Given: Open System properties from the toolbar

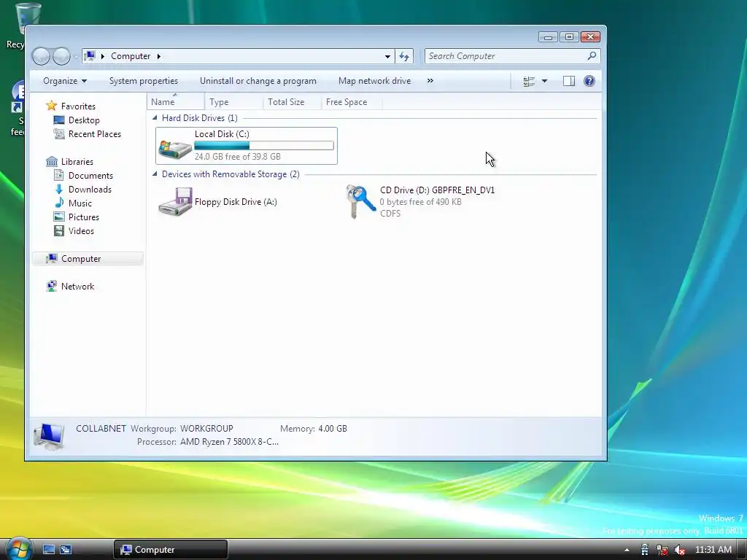Looking at the screenshot, I should (x=144, y=81).
